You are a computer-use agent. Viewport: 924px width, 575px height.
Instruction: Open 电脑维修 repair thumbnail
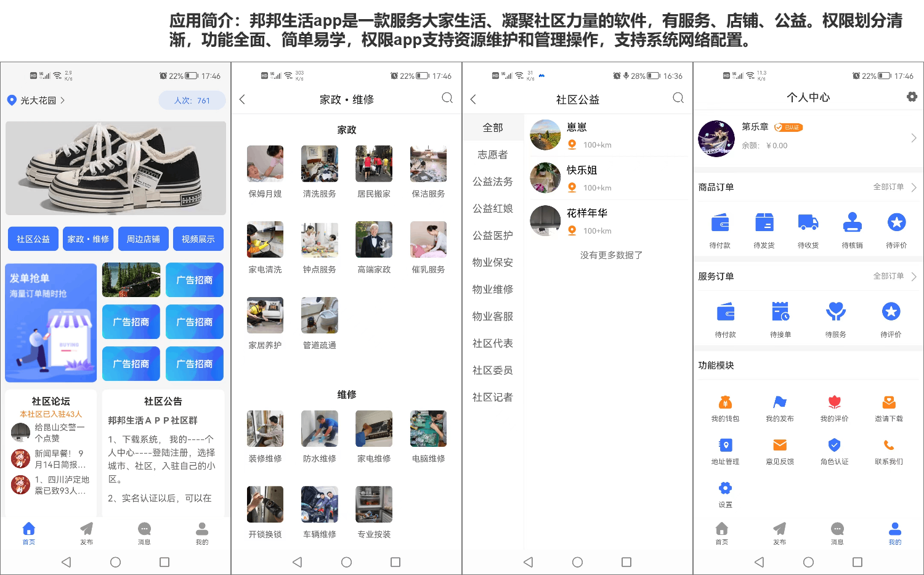coord(428,429)
